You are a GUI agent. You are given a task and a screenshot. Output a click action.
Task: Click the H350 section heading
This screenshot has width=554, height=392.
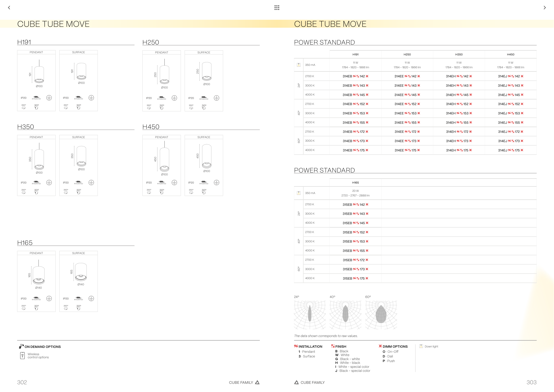[25, 127]
